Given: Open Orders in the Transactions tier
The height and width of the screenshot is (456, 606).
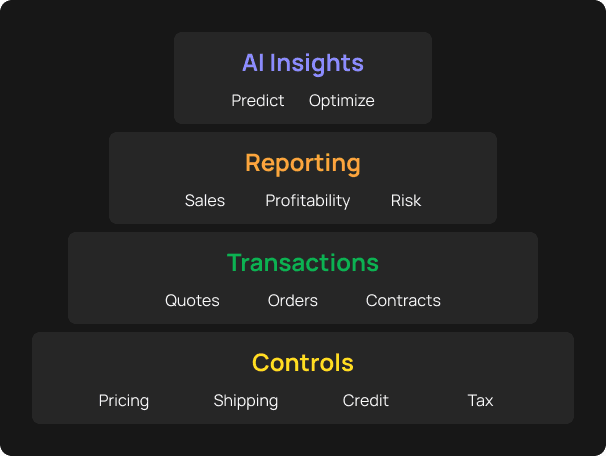Looking at the screenshot, I should (293, 301).
